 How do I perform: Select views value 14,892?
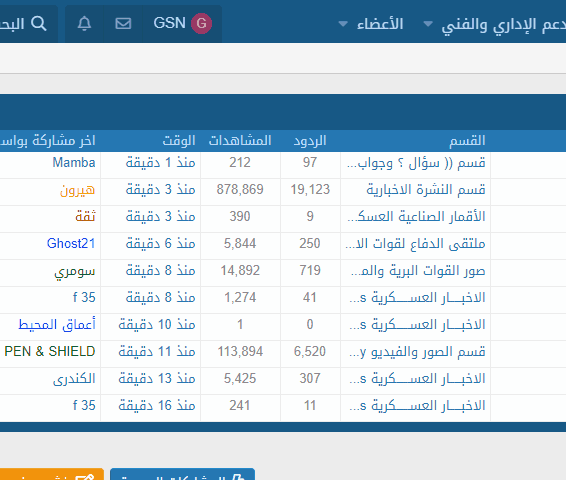coord(240,271)
